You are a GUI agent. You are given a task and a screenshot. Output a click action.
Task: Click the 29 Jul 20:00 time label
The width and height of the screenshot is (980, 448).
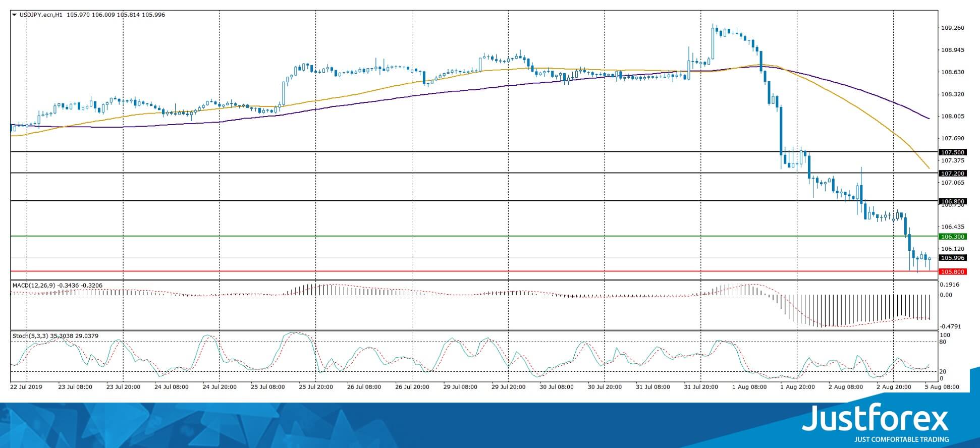509,387
